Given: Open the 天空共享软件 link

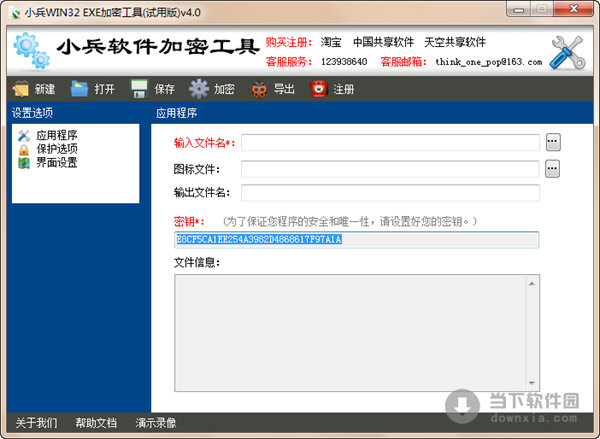Looking at the screenshot, I should coord(455,42).
